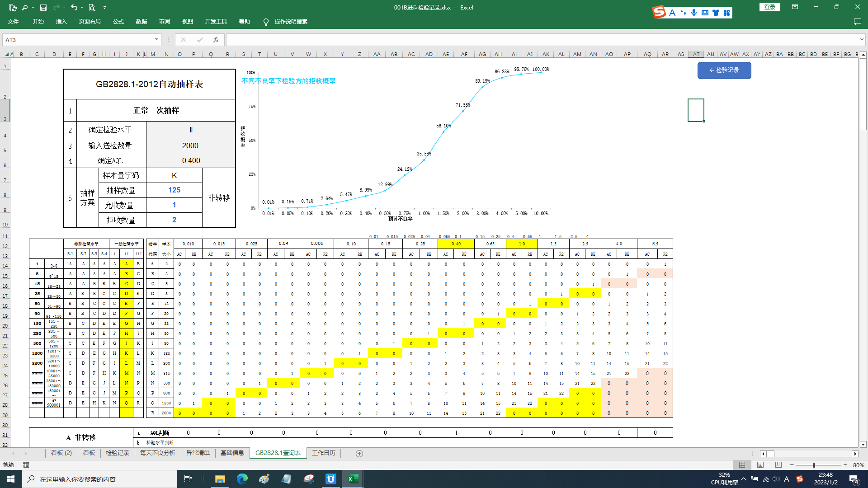Click the greyed Redo arrow icon

click(x=57, y=8)
